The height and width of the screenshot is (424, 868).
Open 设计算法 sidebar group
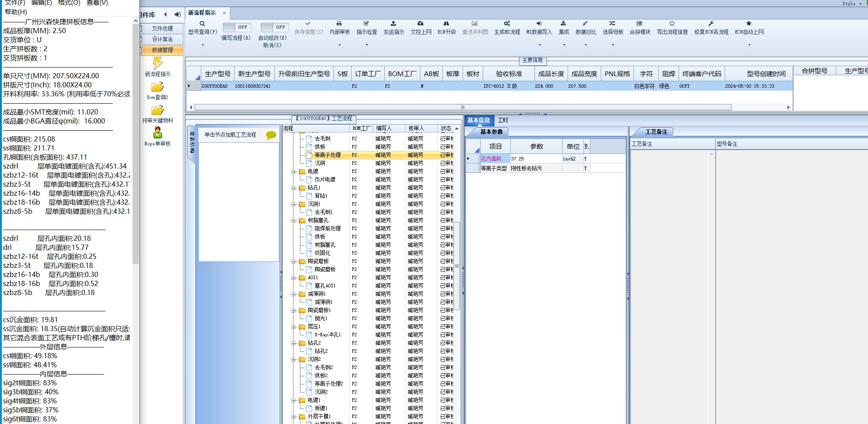(x=162, y=39)
